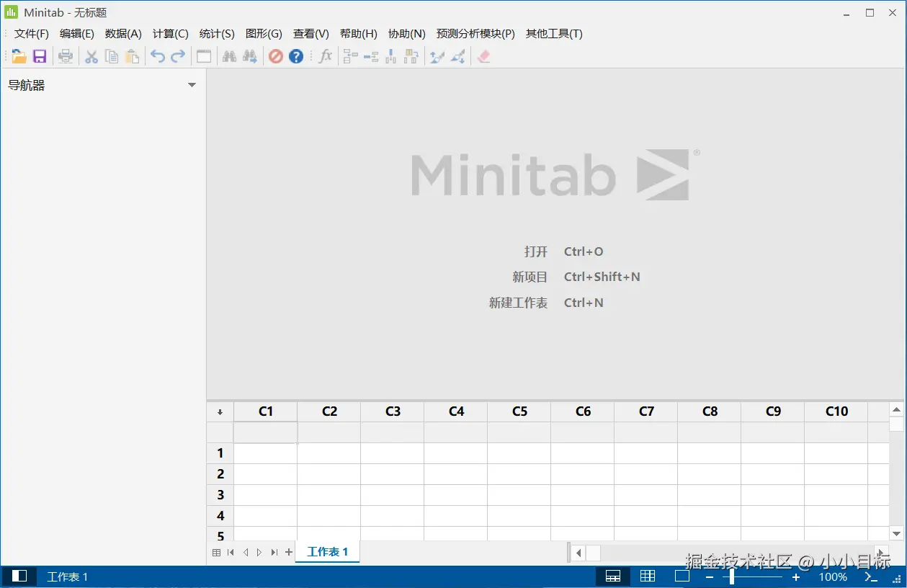Viewport: 907px width, 588px height.
Task: Click the data entry direction arrow in worksheet corner
Action: click(220, 412)
